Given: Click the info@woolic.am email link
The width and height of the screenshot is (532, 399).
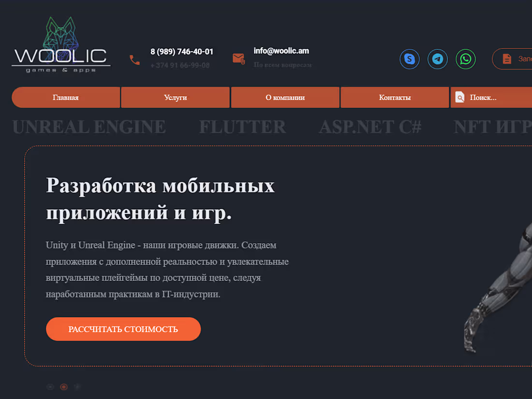Looking at the screenshot, I should point(281,50).
